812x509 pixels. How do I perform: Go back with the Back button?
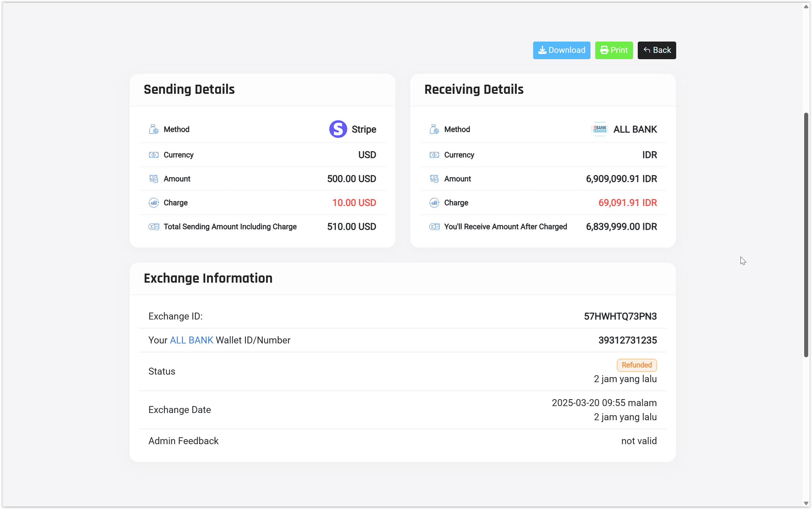[x=656, y=50]
